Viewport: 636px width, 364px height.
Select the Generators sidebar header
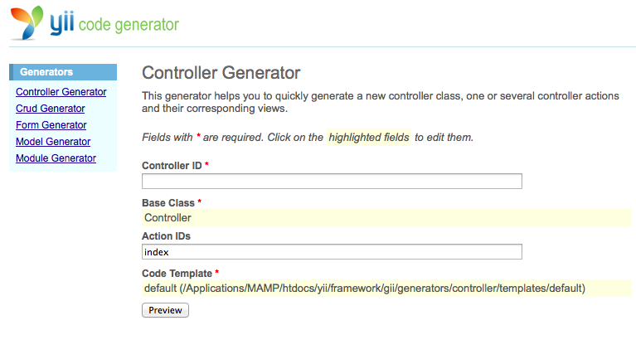pos(63,72)
